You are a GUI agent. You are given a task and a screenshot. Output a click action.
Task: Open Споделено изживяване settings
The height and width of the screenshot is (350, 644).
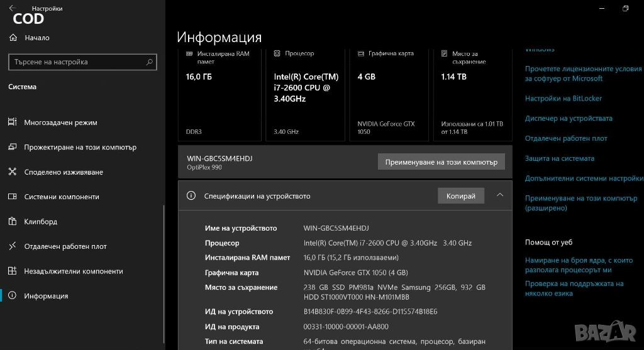(x=64, y=172)
